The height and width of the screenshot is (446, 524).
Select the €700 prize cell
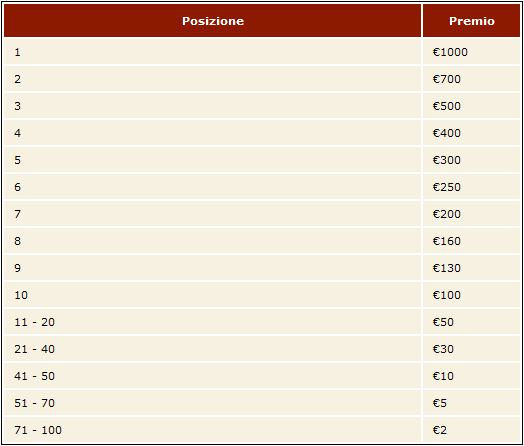point(472,79)
